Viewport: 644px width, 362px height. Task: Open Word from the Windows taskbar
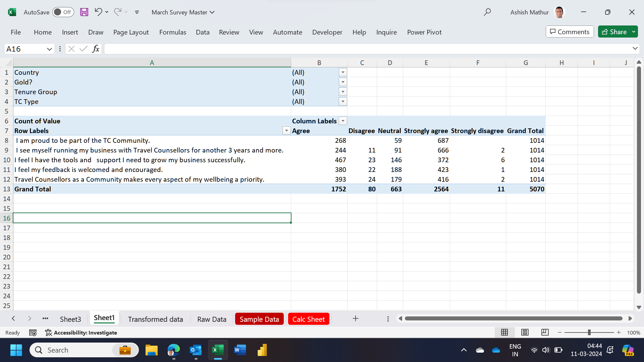tap(240, 350)
